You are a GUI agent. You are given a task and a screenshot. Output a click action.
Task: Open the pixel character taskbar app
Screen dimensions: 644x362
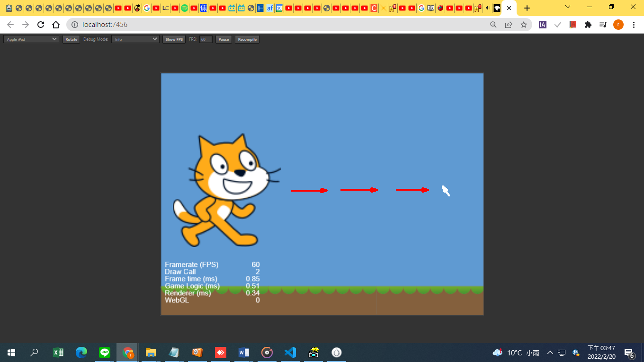point(313,353)
